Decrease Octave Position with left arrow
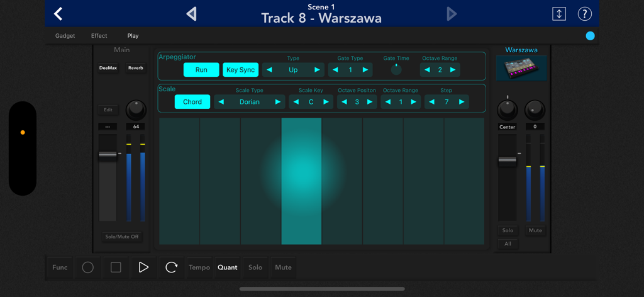 point(344,102)
